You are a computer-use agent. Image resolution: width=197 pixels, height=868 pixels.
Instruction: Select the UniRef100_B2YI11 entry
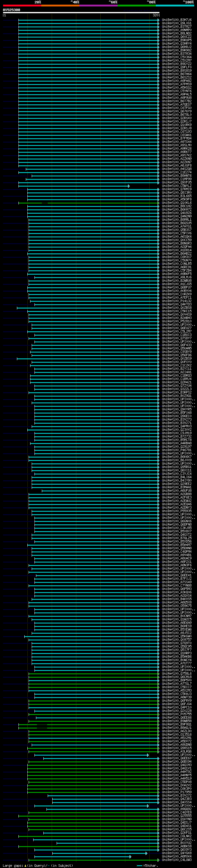pyautogui.click(x=177, y=369)
